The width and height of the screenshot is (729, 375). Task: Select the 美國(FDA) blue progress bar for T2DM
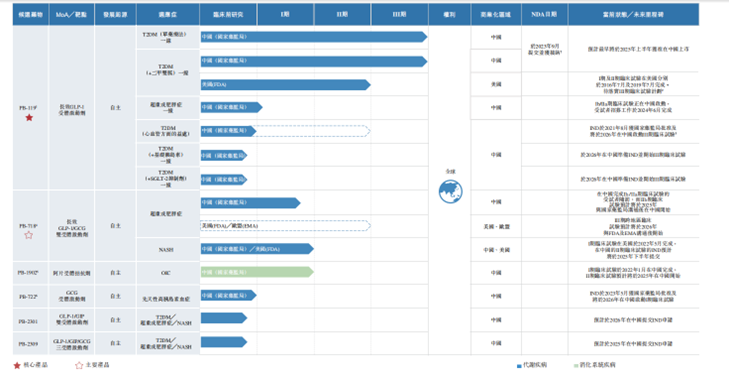285,85
